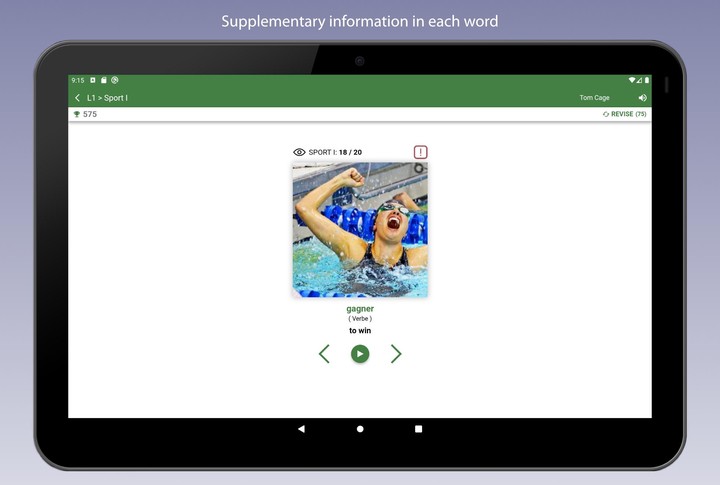Go to the previous word
This screenshot has height=485, width=720.
(324, 354)
